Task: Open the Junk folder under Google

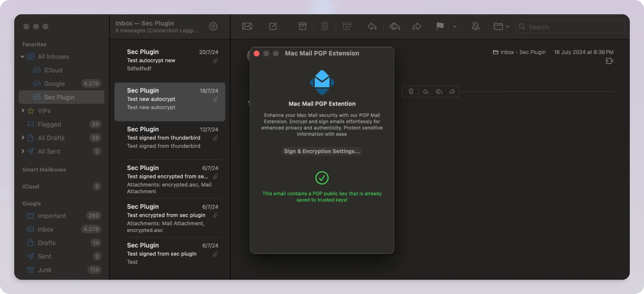Action: point(45,270)
